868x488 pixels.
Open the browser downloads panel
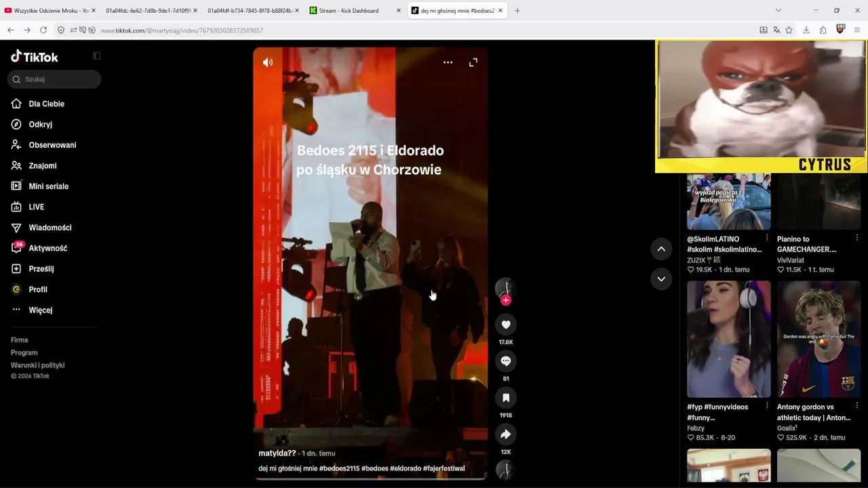tap(806, 30)
